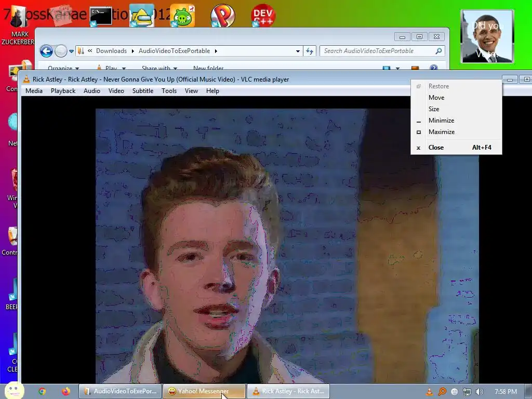Click the Explorer Forward arrow button
The width and height of the screenshot is (532, 399).
click(x=61, y=51)
